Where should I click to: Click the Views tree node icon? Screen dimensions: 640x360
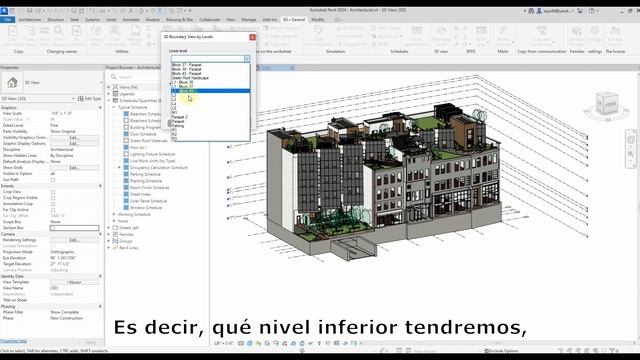coord(116,87)
